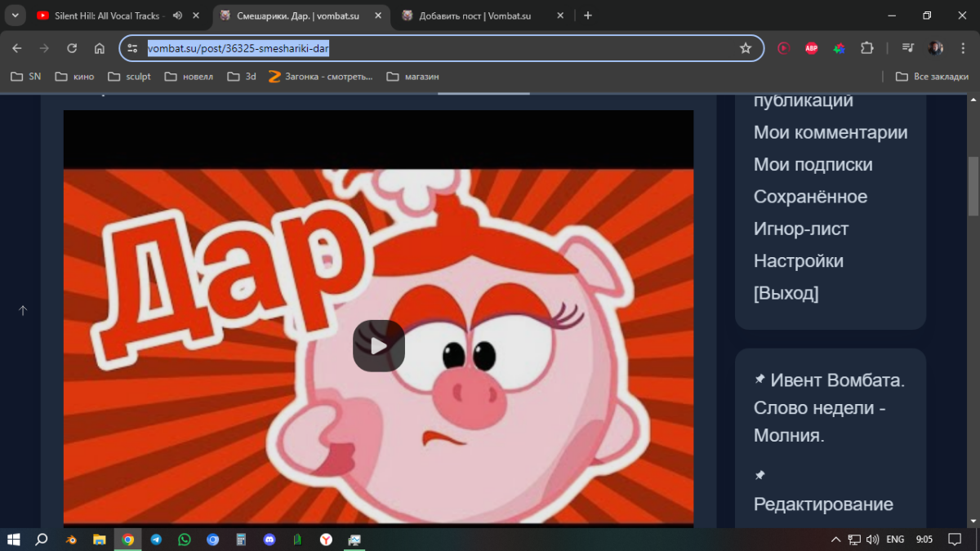This screenshot has height=551, width=980.
Task: Open the кино bookmark folder
Action: (x=74, y=77)
